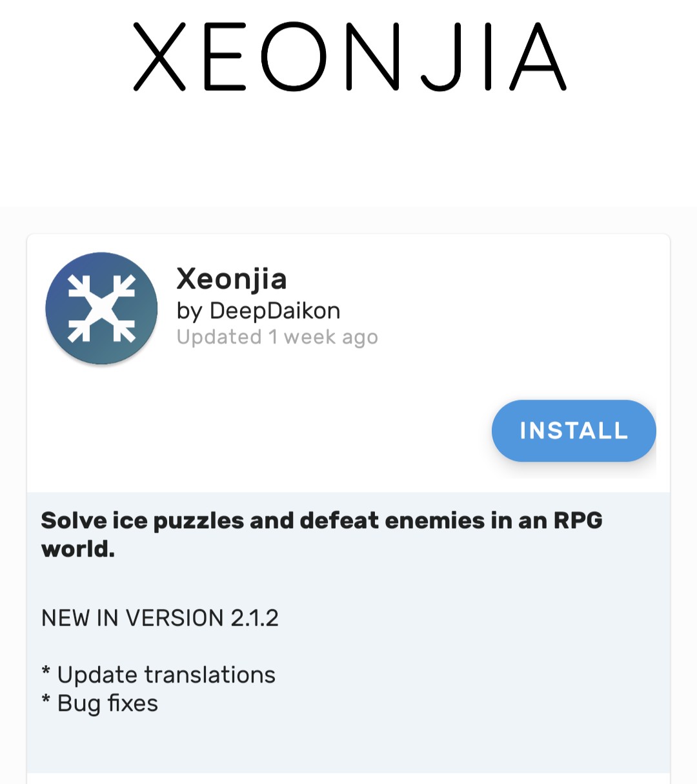Click the 'NEW IN VERSION 2.1.2' heading
This screenshot has height=784, width=697.
(x=160, y=618)
